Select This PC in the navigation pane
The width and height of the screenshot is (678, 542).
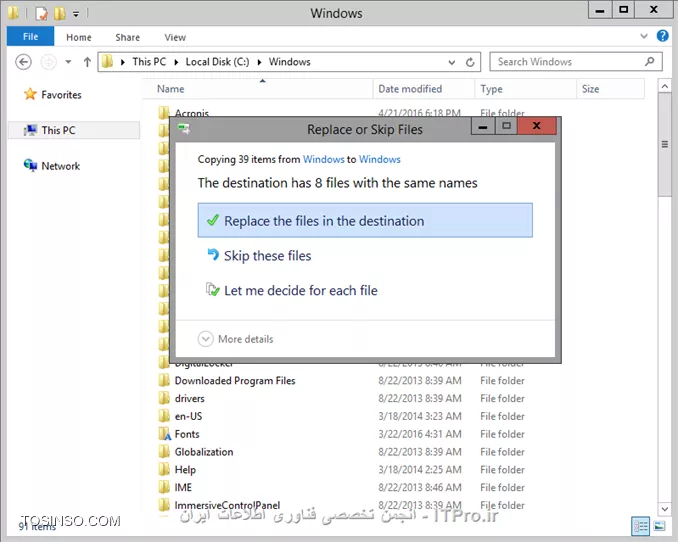pyautogui.click(x=74, y=130)
